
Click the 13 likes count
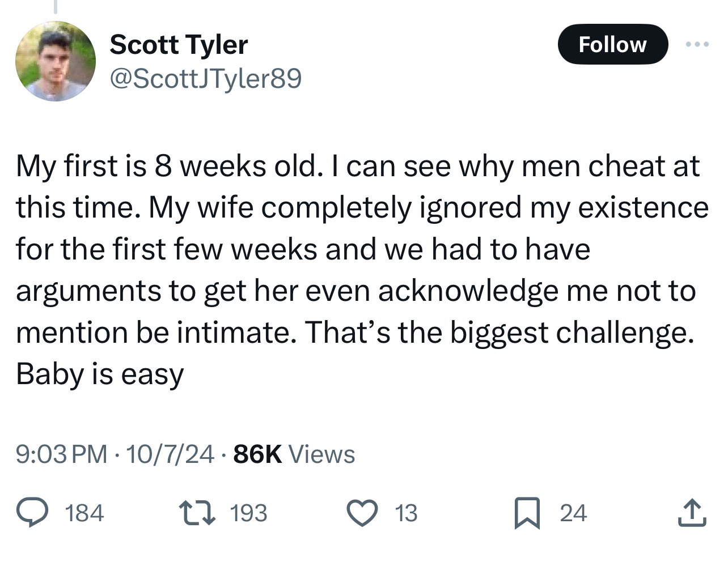click(406, 513)
